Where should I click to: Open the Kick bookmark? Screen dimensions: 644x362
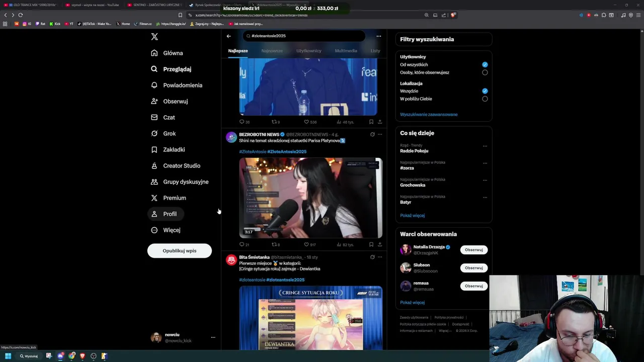tap(55, 24)
